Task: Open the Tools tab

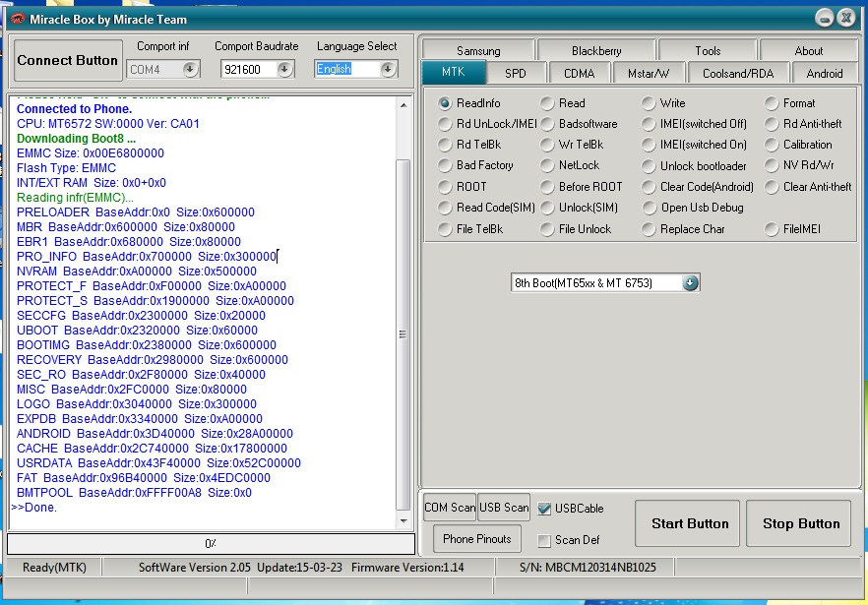Action: (708, 51)
